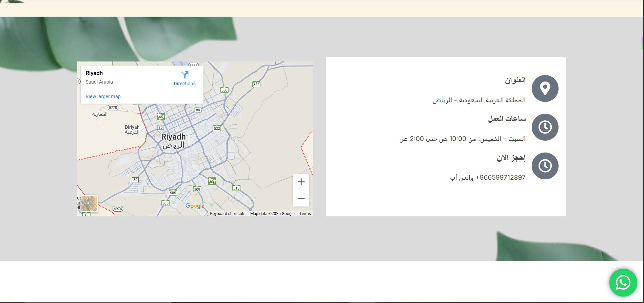The width and height of the screenshot is (644, 303).
Task: Click the route 513 shield on map
Action: click(236, 188)
